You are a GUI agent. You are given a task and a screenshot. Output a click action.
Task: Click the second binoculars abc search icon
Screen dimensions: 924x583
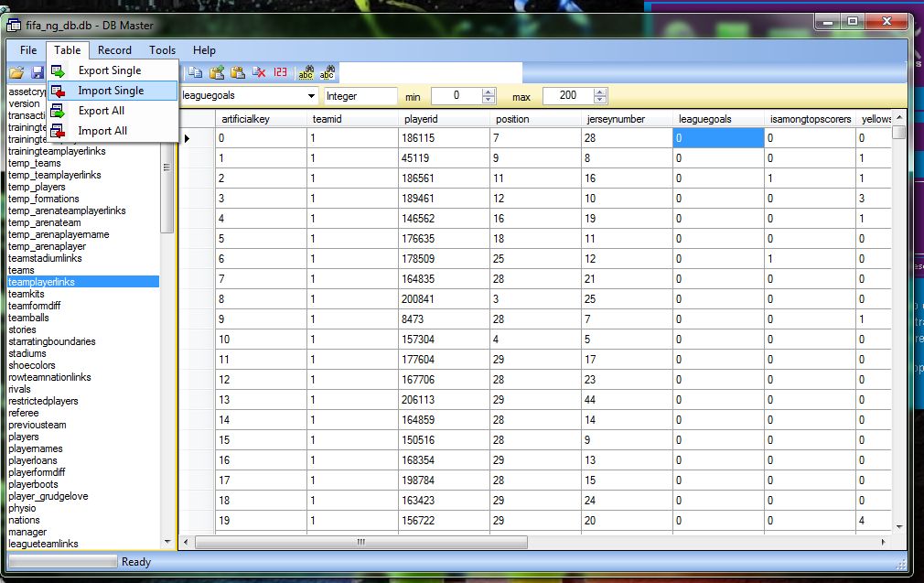point(327,72)
